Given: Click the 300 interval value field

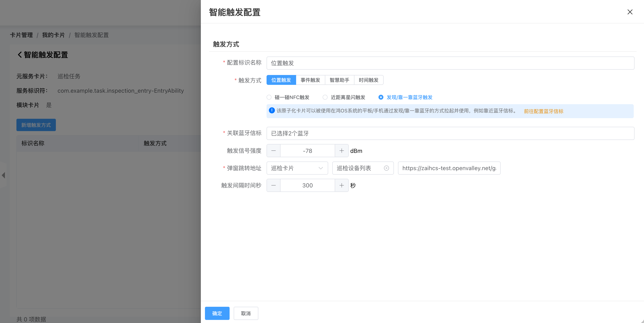Looking at the screenshot, I should (307, 185).
